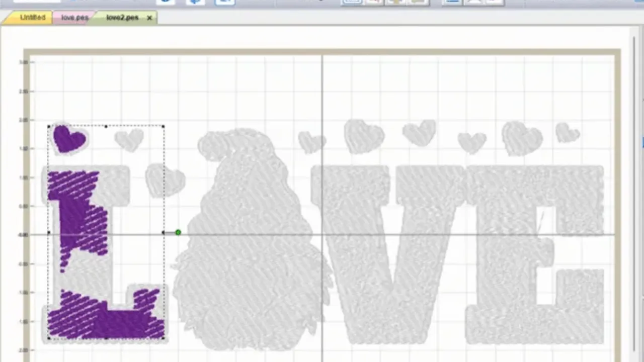Click the bottom-right selection handle

tap(164, 338)
